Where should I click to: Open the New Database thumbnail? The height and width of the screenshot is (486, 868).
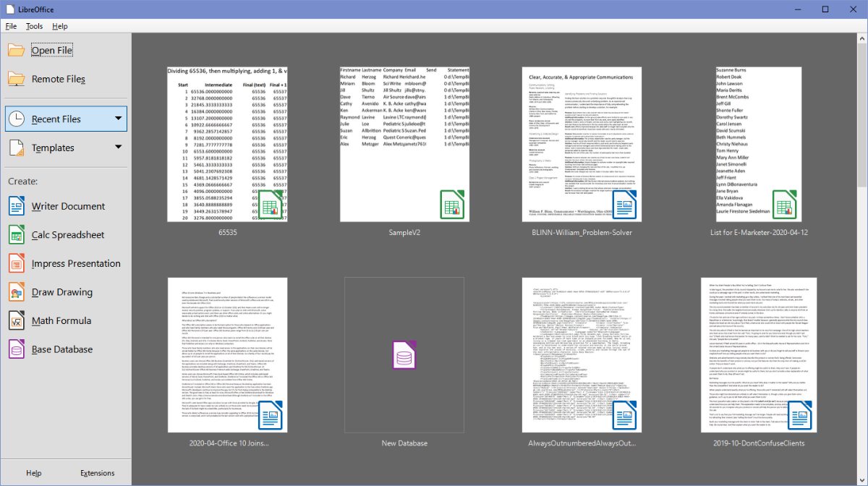coord(404,355)
